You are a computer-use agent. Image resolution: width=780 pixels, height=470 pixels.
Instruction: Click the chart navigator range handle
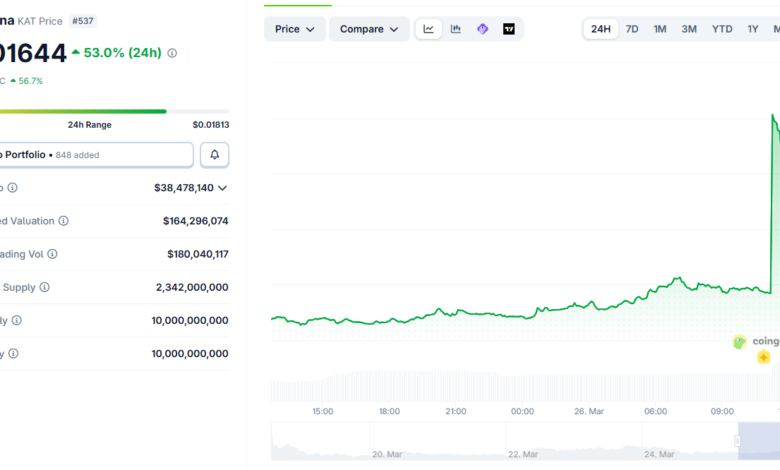(x=739, y=441)
